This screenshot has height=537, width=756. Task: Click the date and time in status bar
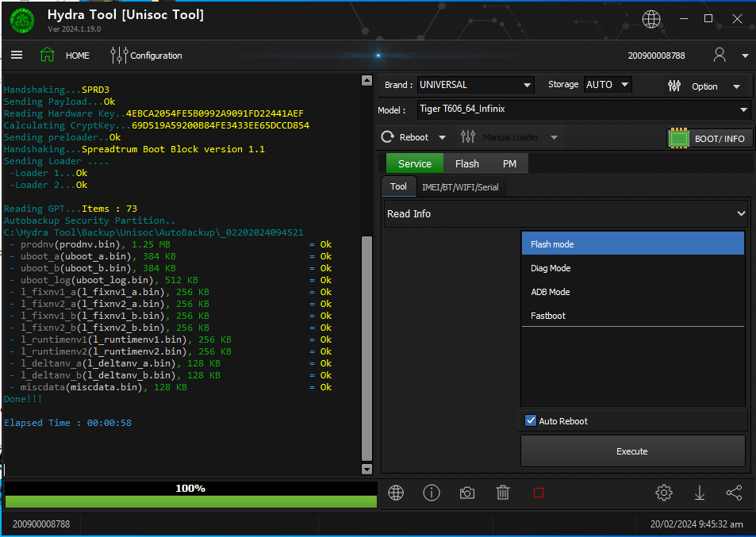(697, 524)
